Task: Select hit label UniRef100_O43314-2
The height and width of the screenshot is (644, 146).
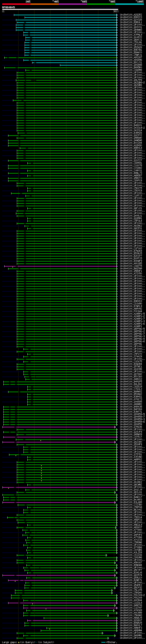Action: click(132, 128)
